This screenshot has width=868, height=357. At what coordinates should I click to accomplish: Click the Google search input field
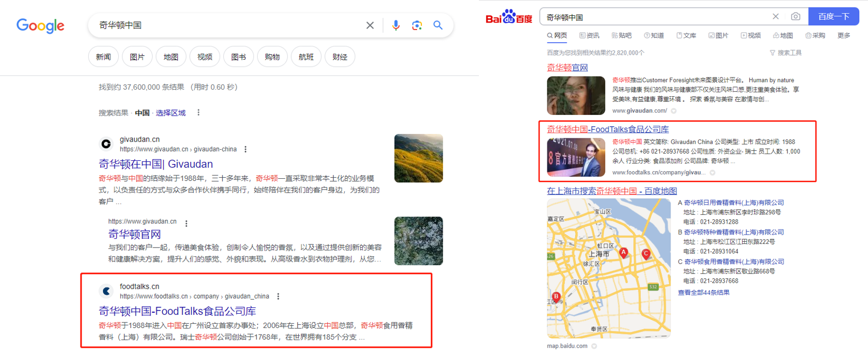[230, 25]
